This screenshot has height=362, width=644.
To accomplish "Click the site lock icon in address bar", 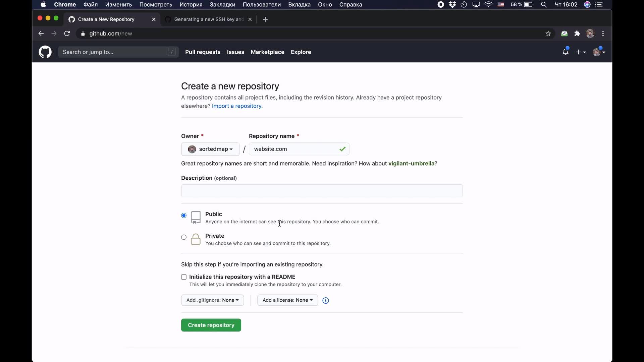I will pos(83,34).
